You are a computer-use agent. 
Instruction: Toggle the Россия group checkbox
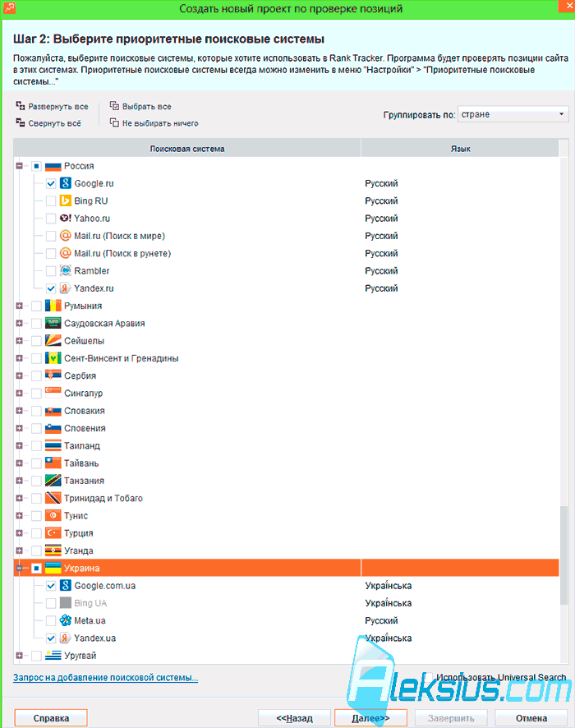[x=37, y=166]
